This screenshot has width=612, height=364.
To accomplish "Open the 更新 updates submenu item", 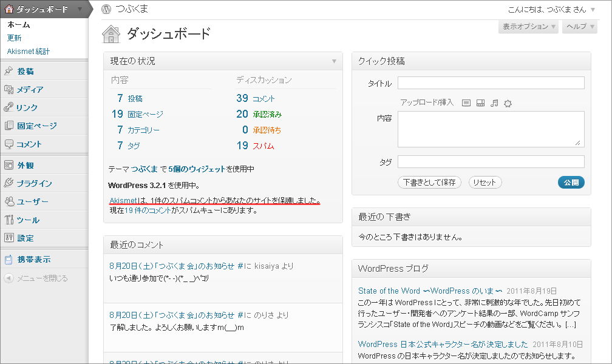I will click(14, 38).
